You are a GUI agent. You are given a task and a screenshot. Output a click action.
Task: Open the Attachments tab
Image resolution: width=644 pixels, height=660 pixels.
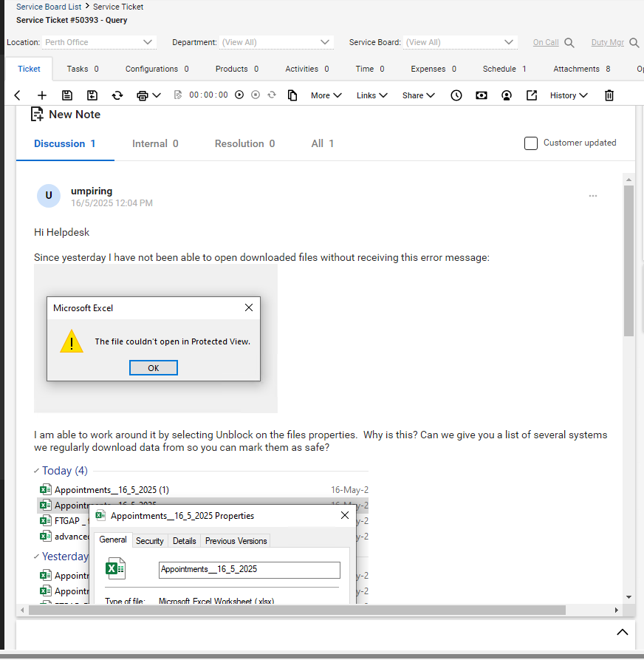[582, 69]
